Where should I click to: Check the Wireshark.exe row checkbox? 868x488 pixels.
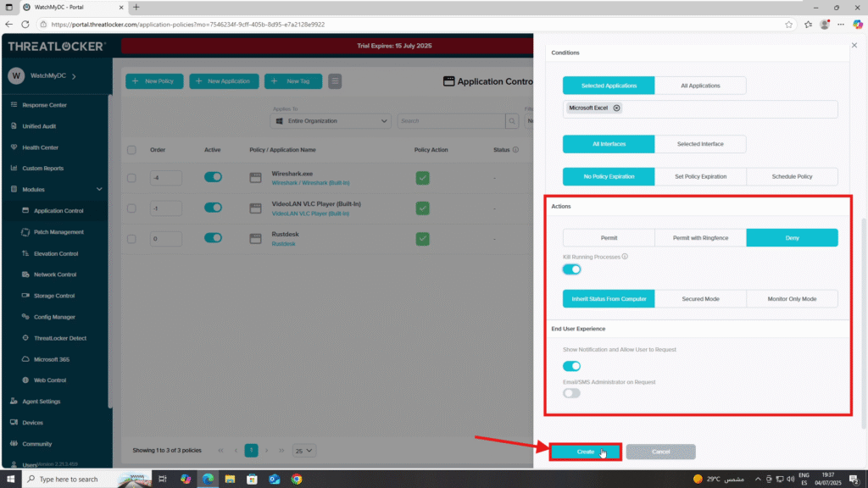point(131,178)
